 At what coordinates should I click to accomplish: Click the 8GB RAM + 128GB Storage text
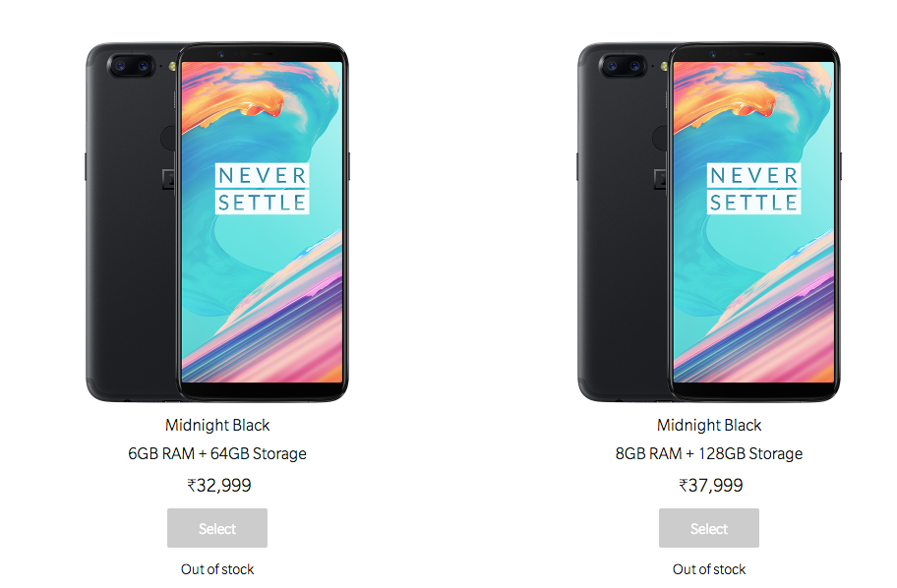pyautogui.click(x=709, y=453)
